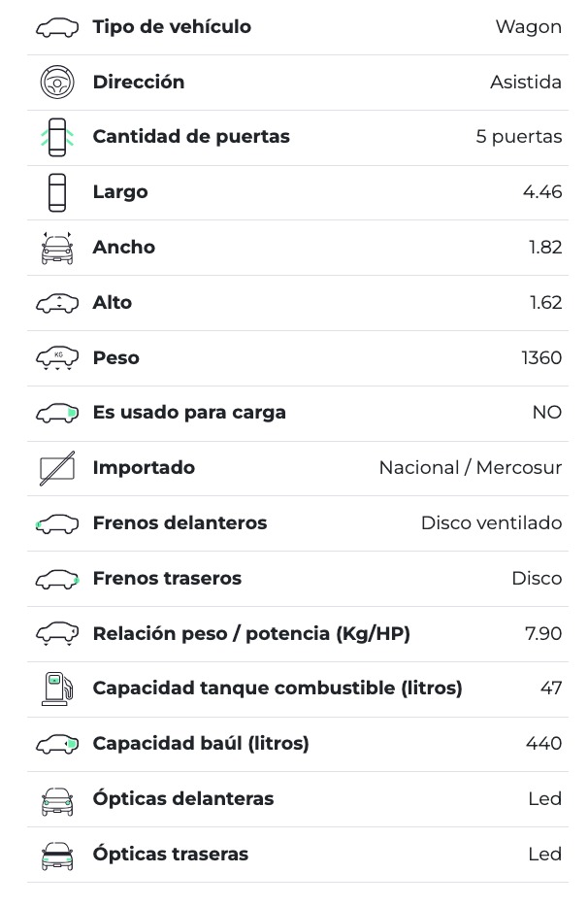This screenshot has width=588, height=907.
Task: Select the Wagon vehicle type value
Action: tap(528, 27)
